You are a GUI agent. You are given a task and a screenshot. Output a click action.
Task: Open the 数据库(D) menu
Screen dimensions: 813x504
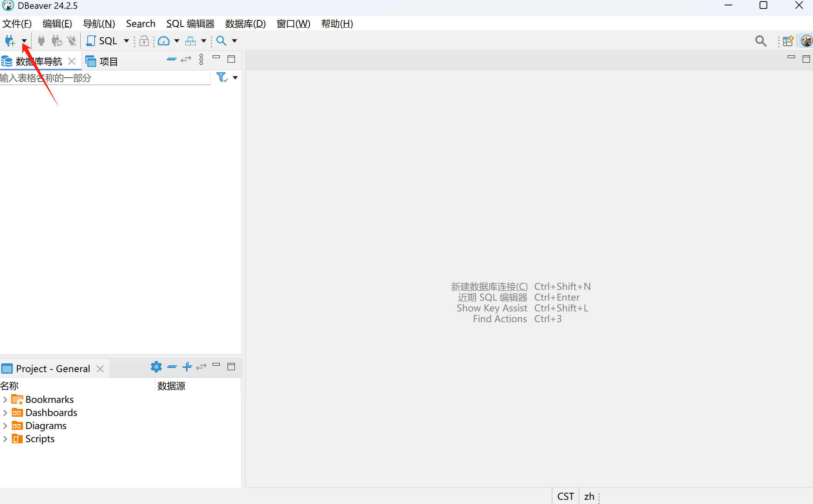tap(245, 24)
